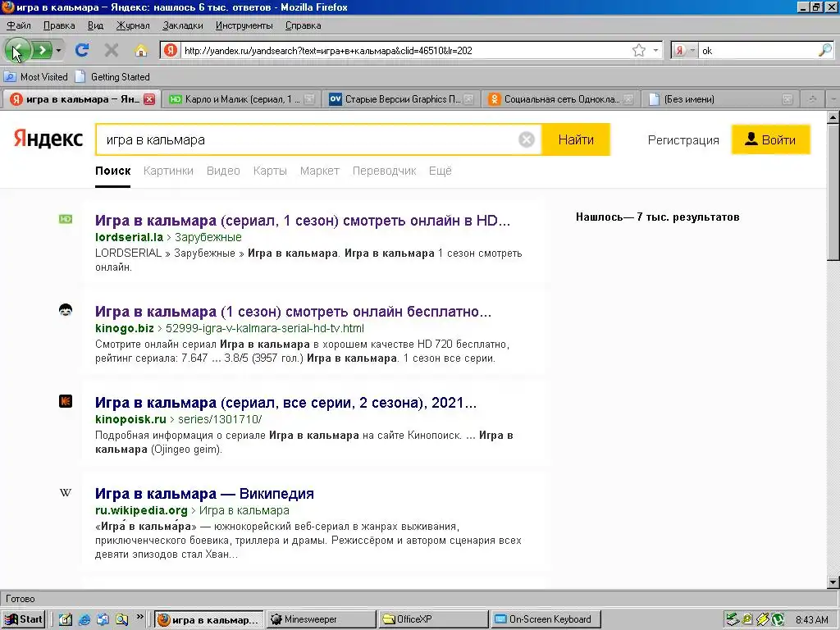This screenshot has width=840, height=630.
Task: Click the browser search field containing 'ok'
Action: coord(757,50)
